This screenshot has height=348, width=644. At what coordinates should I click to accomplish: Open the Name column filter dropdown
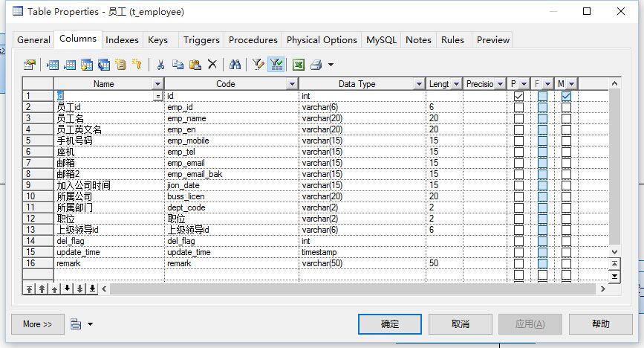[157, 84]
